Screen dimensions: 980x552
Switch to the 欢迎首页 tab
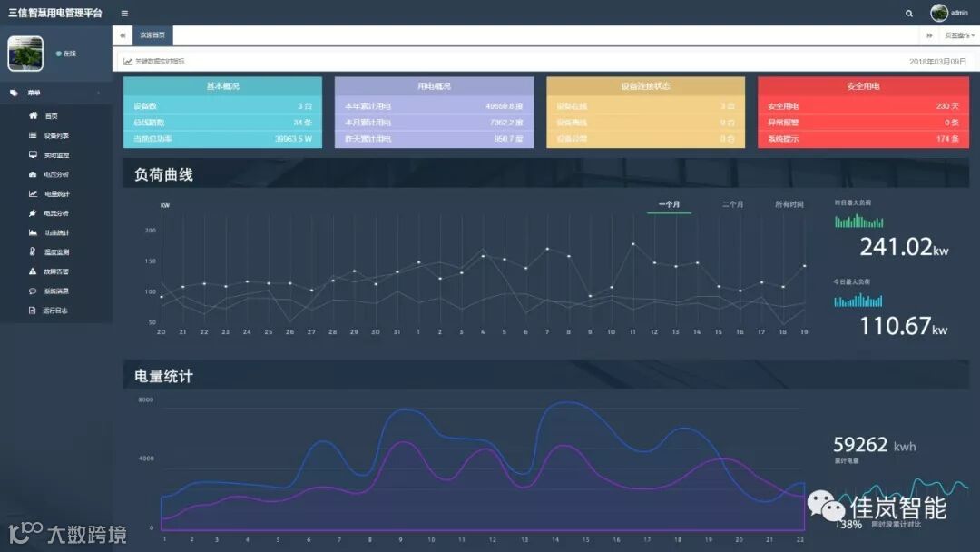click(x=152, y=35)
